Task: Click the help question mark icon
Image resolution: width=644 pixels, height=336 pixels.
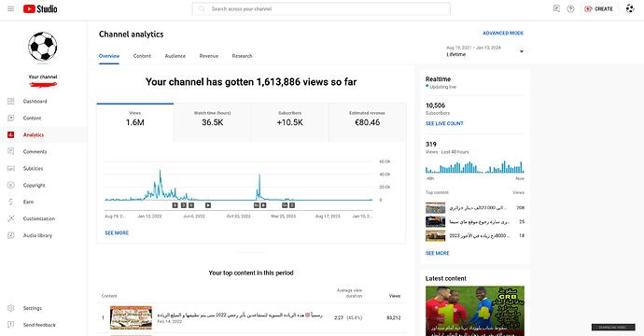Action: pos(570,8)
